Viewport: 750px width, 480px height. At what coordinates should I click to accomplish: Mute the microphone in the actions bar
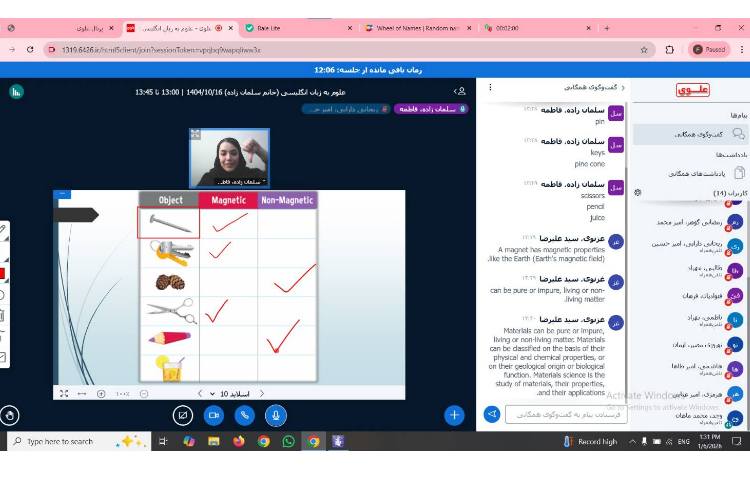pyautogui.click(x=276, y=415)
